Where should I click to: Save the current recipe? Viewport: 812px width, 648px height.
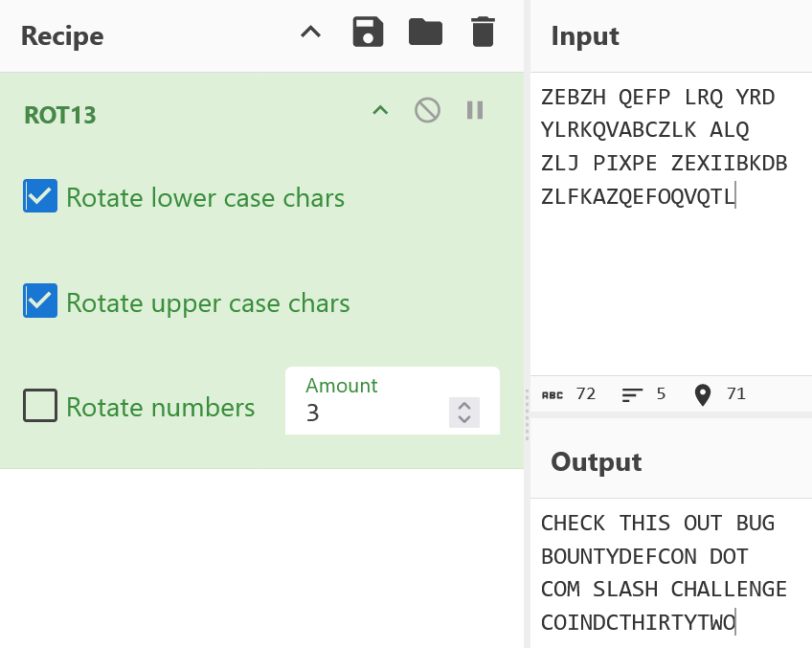pos(369,33)
